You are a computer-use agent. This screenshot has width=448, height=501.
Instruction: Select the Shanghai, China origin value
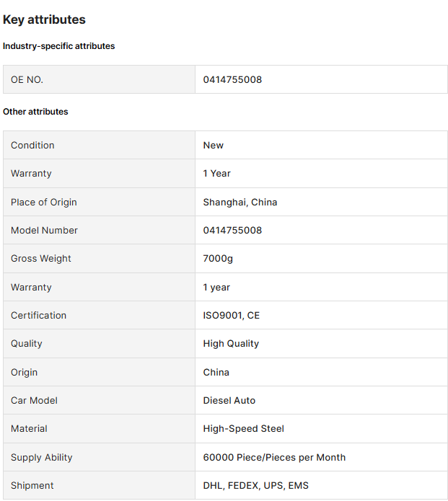tap(240, 203)
